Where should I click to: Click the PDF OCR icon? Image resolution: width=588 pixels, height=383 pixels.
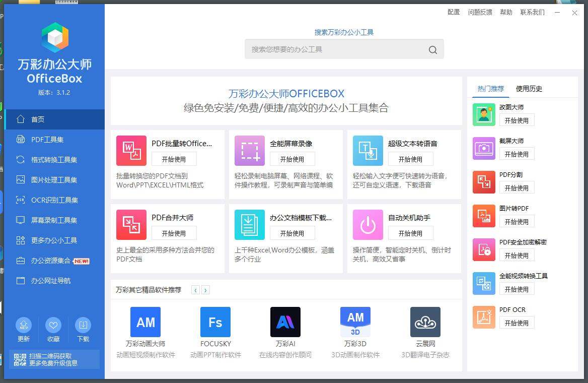484,317
